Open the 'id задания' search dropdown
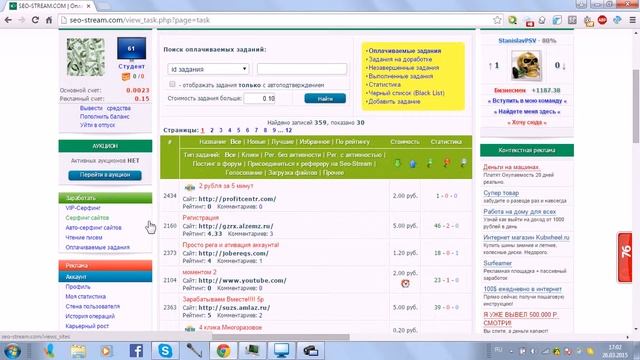640x360 pixels. point(208,69)
